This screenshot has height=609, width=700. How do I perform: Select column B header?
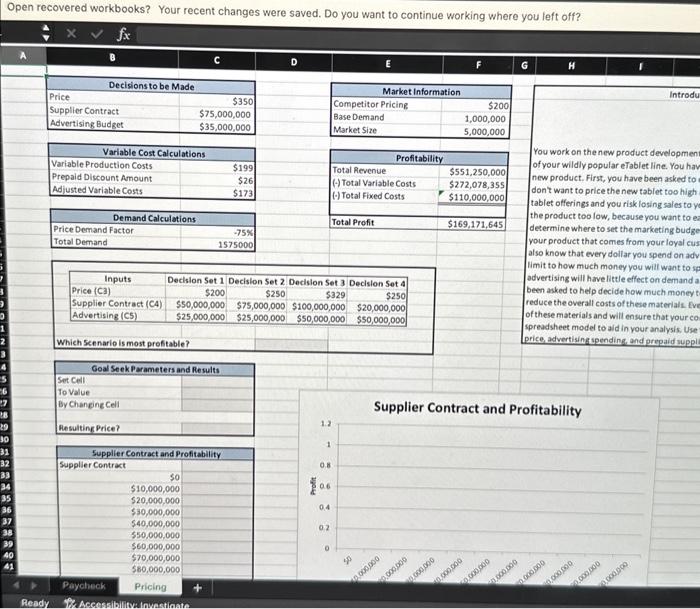[x=112, y=57]
